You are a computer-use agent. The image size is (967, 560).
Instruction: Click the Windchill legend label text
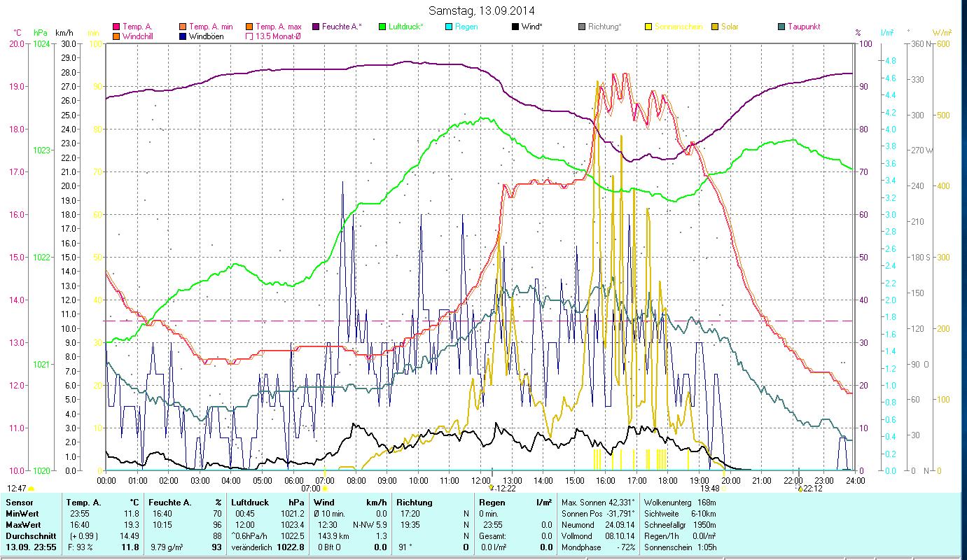coord(139,36)
